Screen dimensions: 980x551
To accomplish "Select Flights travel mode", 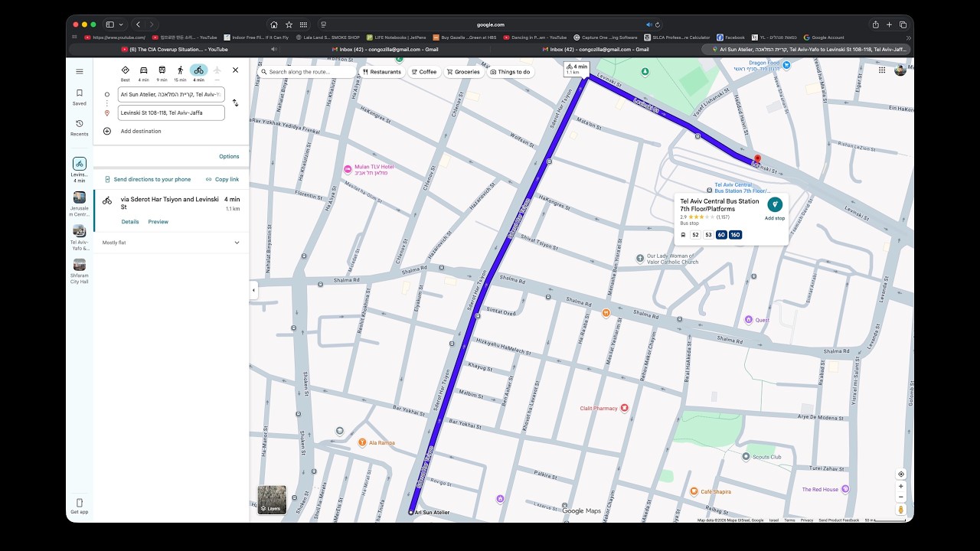I will [x=217, y=73].
